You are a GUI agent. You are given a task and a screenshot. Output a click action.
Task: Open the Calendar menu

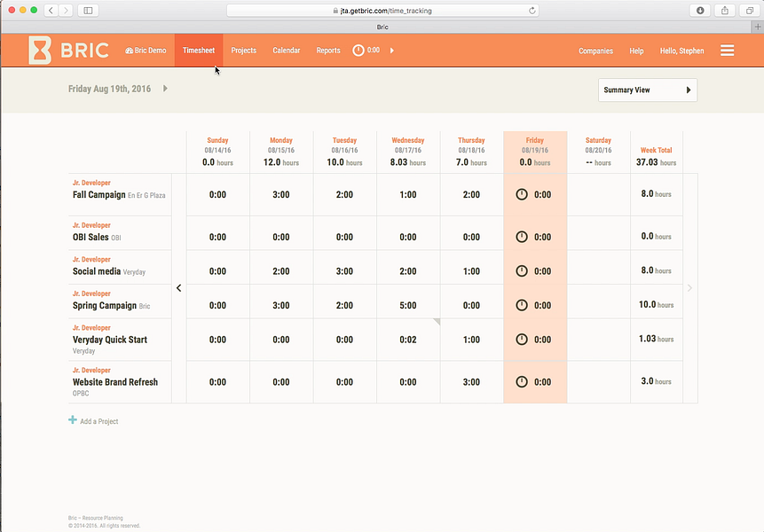pyautogui.click(x=287, y=51)
